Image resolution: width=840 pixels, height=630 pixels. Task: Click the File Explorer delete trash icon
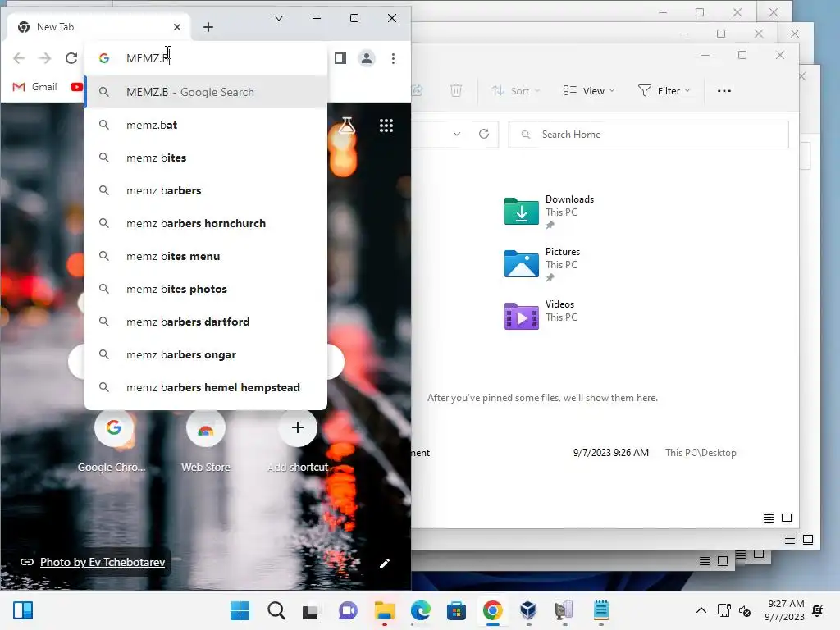pos(456,90)
